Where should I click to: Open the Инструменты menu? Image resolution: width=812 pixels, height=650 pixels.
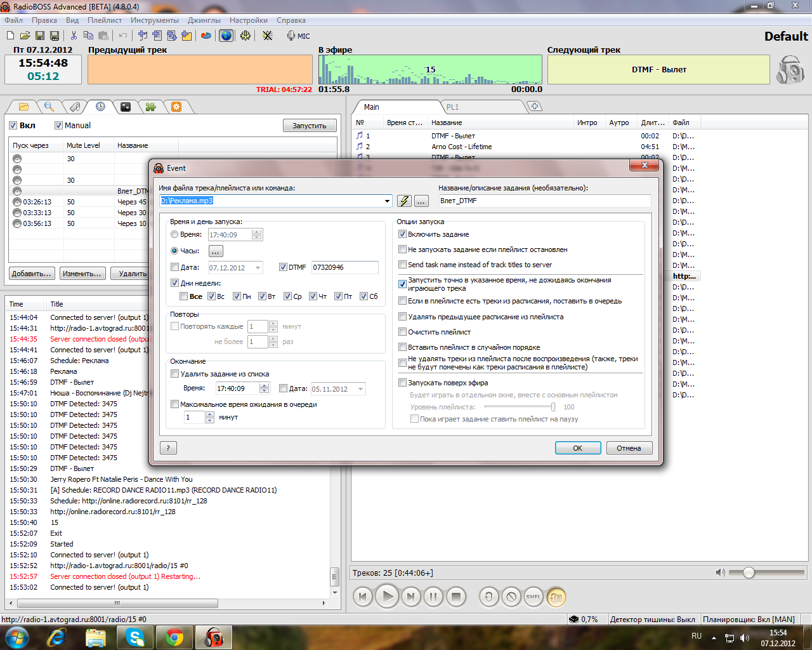(x=155, y=20)
